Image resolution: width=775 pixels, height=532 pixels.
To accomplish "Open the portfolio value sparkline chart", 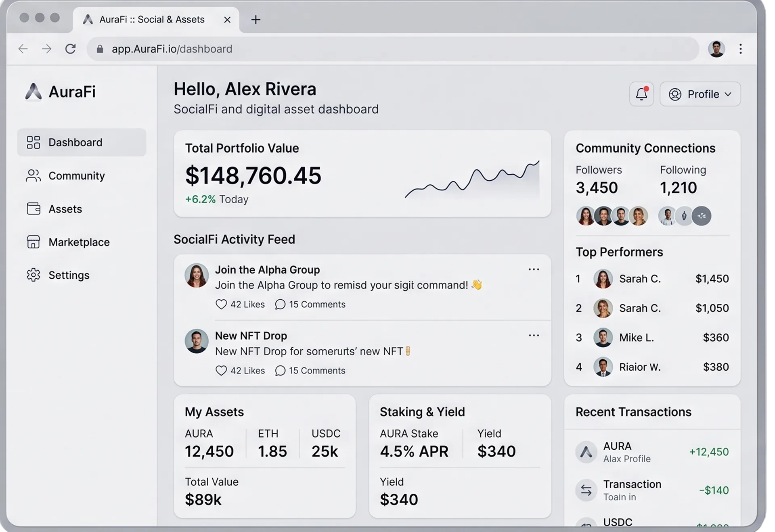I will click(x=472, y=179).
